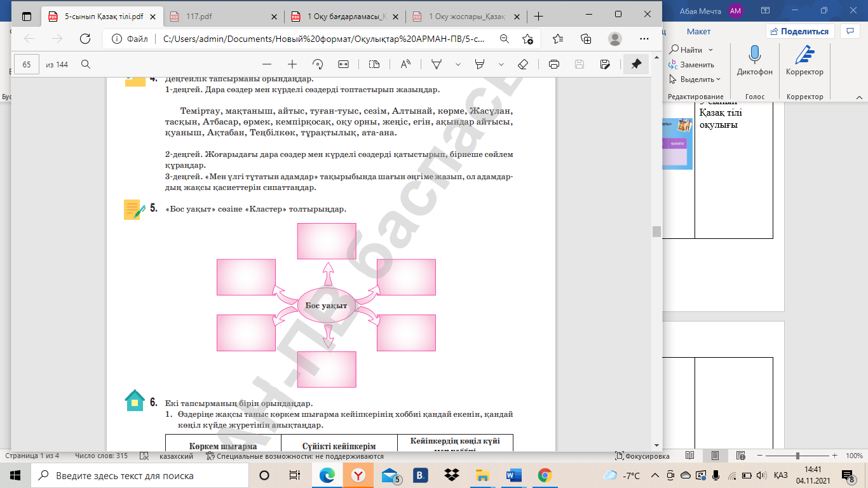Expand the Word Найти dropdown arrow

pyautogui.click(x=710, y=50)
